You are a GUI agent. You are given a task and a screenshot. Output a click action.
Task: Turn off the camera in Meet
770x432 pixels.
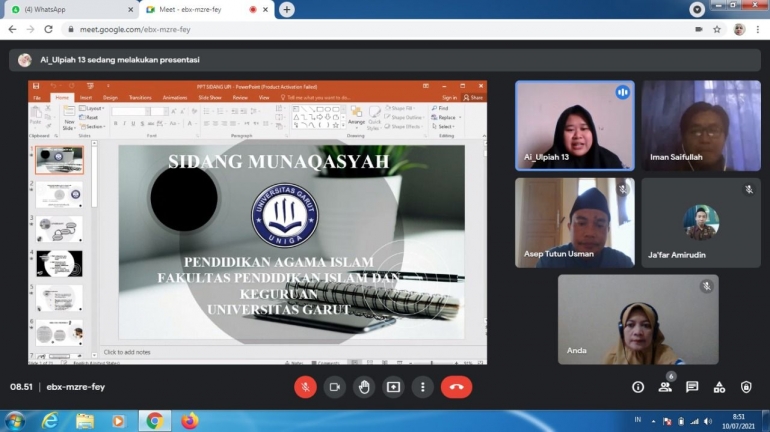coord(334,387)
